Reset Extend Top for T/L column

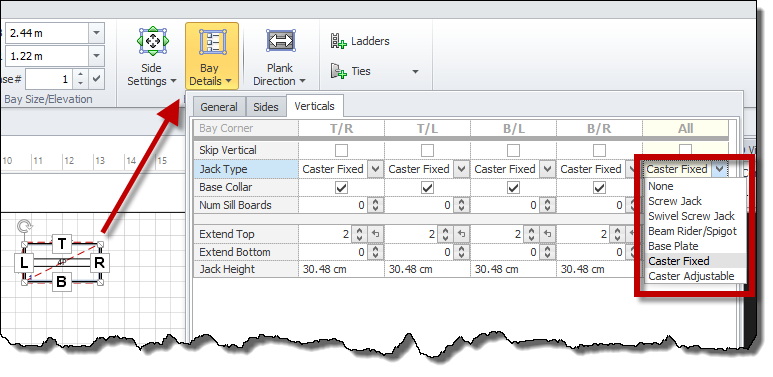pos(461,234)
